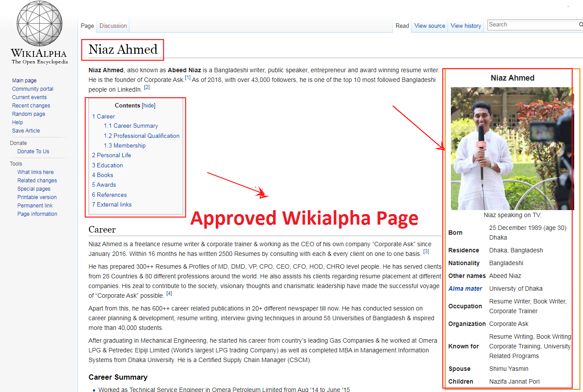
Task: Click the Career section heading
Action: coord(102,229)
